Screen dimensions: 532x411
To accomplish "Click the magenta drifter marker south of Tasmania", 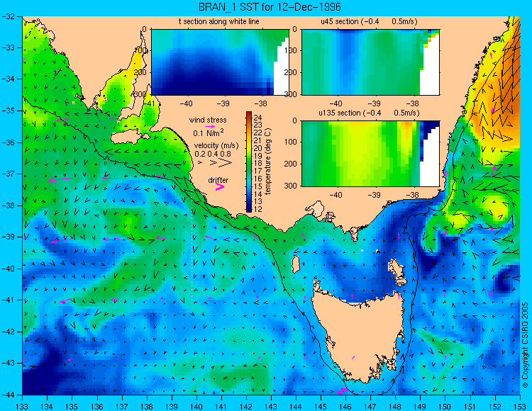I will point(342,391).
